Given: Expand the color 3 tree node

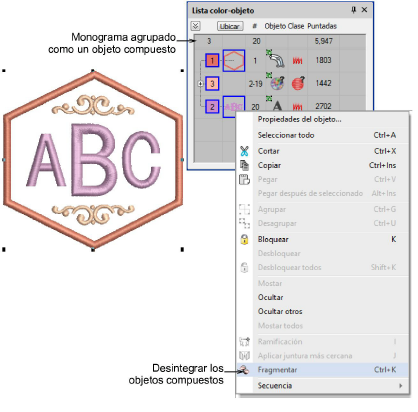Looking at the screenshot, I should (x=200, y=84).
